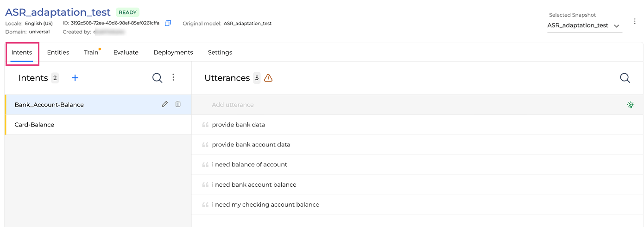Switch to the Settings tab
Screen dimensions: 644x227
coord(220,52)
